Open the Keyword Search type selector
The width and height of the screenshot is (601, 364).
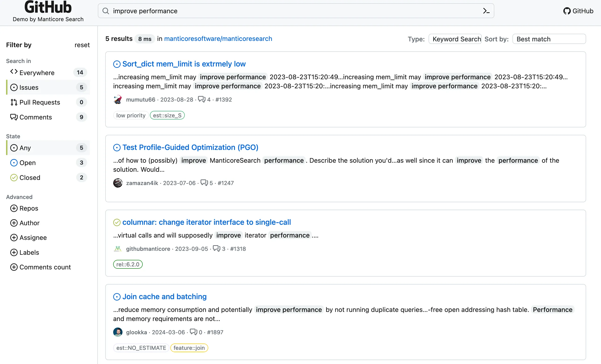pos(455,39)
